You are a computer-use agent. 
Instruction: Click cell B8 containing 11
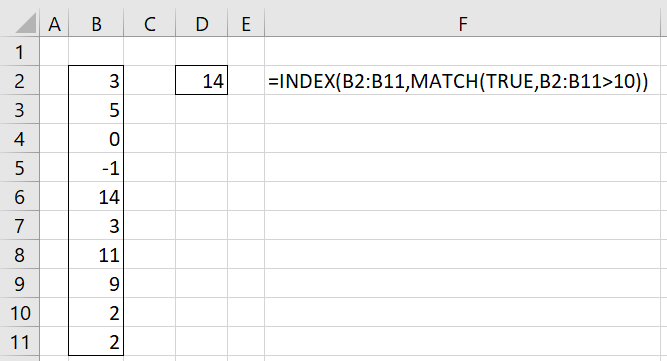tap(96, 254)
